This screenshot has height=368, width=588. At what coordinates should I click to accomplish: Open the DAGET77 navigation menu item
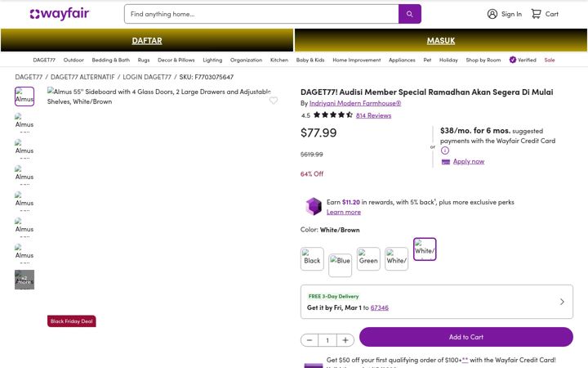44,60
